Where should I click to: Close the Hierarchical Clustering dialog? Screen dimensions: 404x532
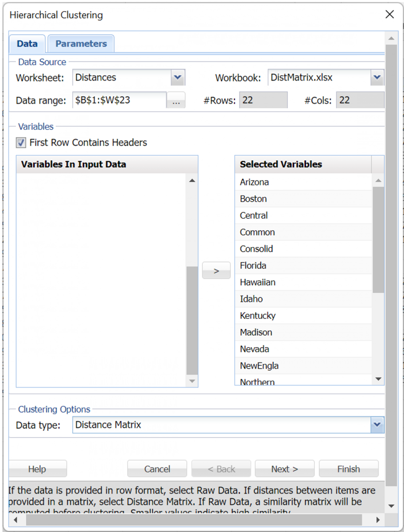[389, 14]
